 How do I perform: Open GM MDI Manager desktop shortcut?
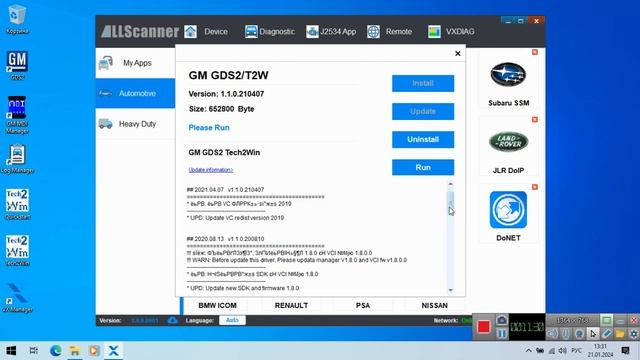click(17, 115)
